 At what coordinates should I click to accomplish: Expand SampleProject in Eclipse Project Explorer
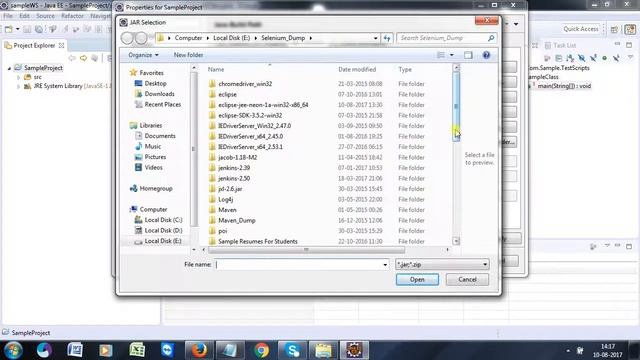(x=9, y=68)
